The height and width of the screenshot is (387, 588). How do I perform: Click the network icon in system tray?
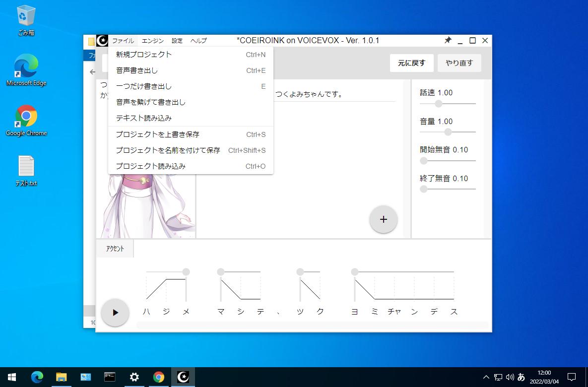[498, 377]
